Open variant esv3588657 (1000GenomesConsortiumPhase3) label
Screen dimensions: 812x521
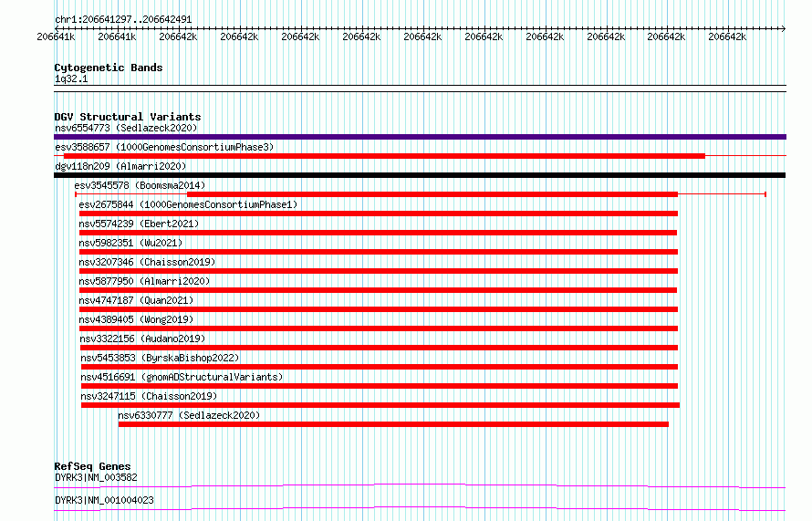point(164,147)
